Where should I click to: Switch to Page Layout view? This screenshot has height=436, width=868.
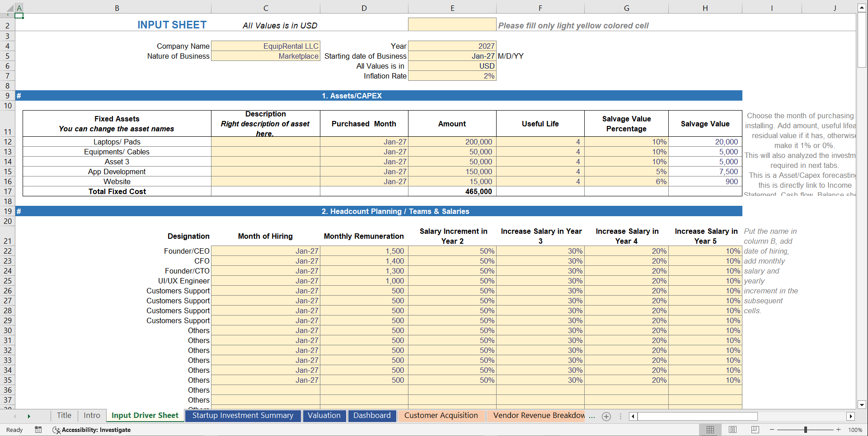(732, 430)
